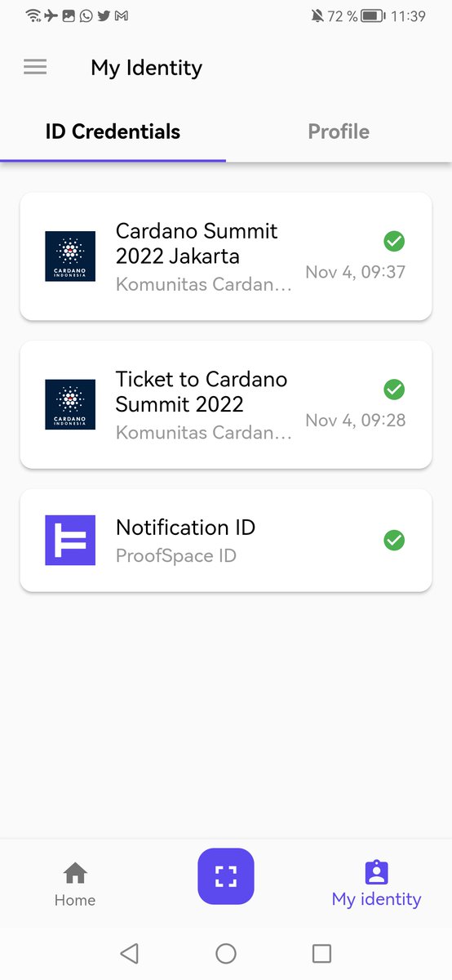The height and width of the screenshot is (980, 452).
Task: Tap green checkmark on Ticket to Cardano Summit
Action: (394, 390)
